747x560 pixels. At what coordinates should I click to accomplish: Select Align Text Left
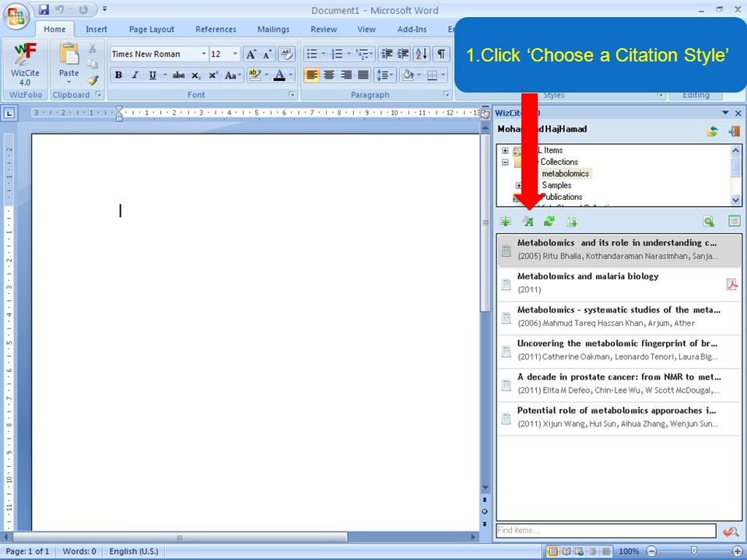point(311,75)
